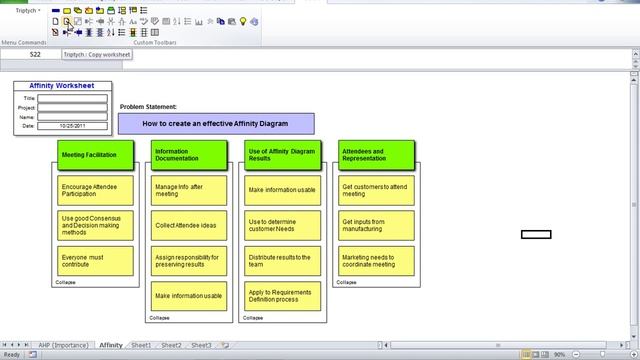Click the split table icon ending the bottom row
Viewport: 640px width, 360px height.
[155, 32]
